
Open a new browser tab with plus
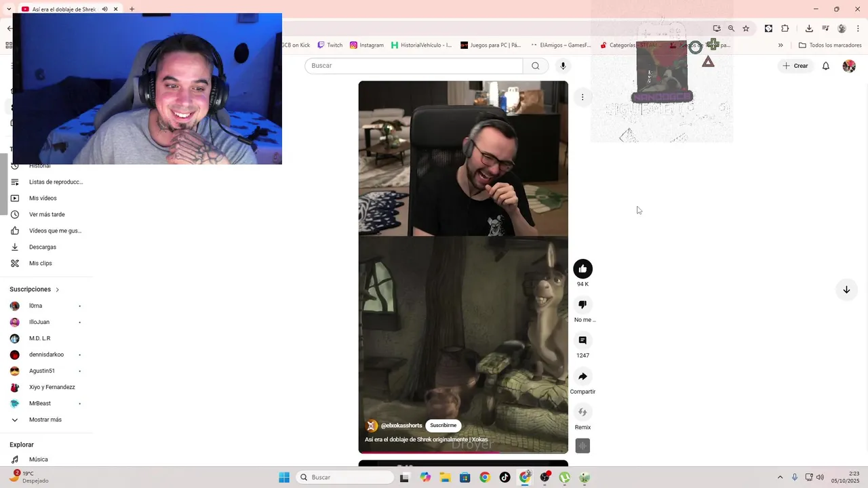tap(132, 9)
